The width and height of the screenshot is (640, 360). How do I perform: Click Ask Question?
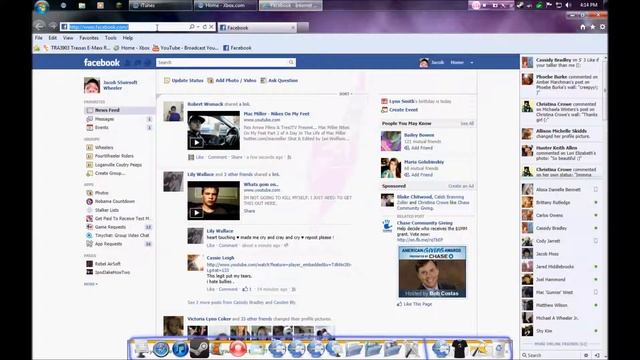(279, 80)
